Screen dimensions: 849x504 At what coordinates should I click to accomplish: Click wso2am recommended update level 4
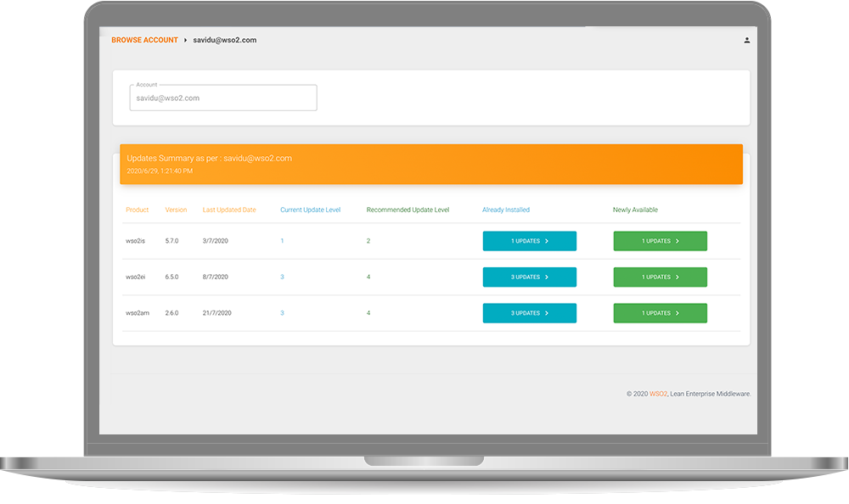pyautogui.click(x=368, y=313)
